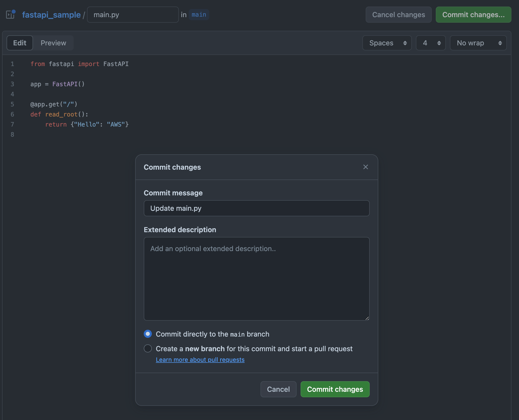The image size is (519, 420).
Task: Click code line 'from fastapi import FastAPI'
Action: pyautogui.click(x=79, y=64)
